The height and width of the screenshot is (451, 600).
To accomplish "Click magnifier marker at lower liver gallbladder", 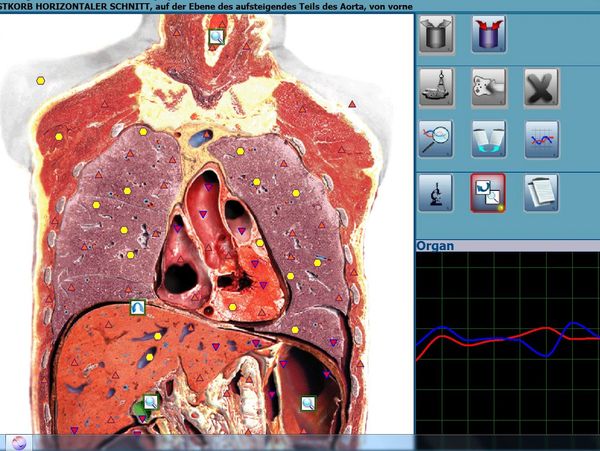I will coord(150,402).
